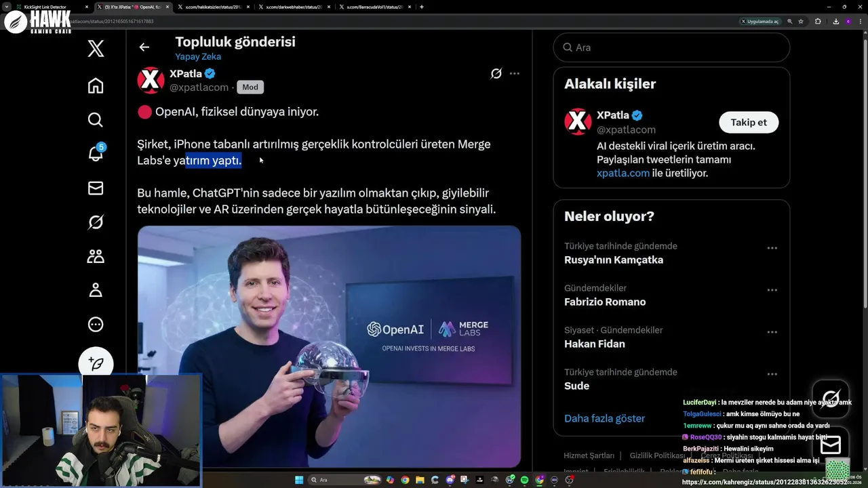Viewport: 868px width, 488px height.
Task: Open Chrome from the taskbar
Action: click(x=406, y=480)
